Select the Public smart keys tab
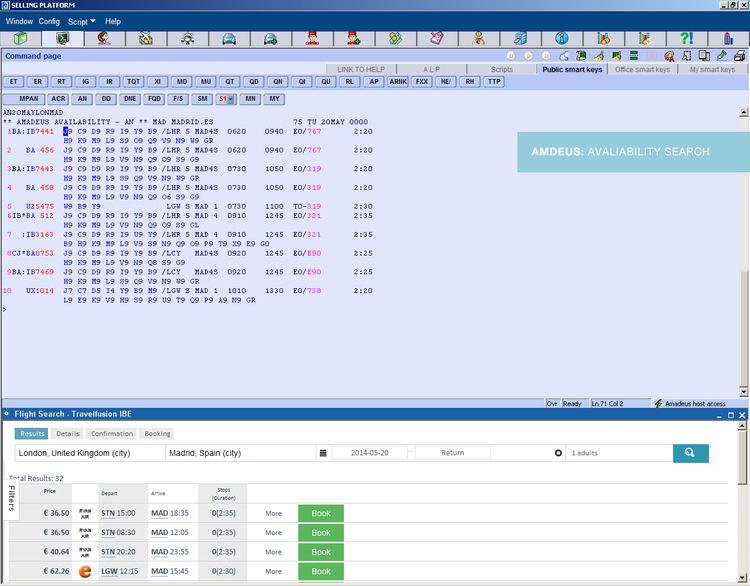The height and width of the screenshot is (586, 750). point(572,69)
